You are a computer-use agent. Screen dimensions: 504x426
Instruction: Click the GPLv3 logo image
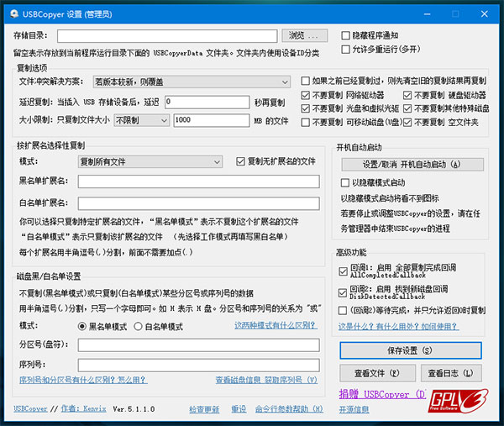(x=459, y=401)
